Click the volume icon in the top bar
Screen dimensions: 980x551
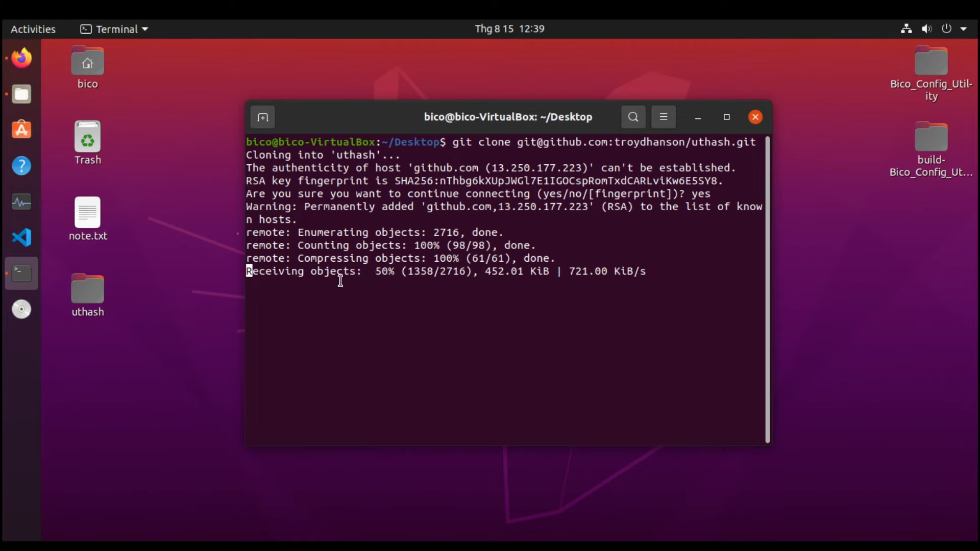(927, 29)
